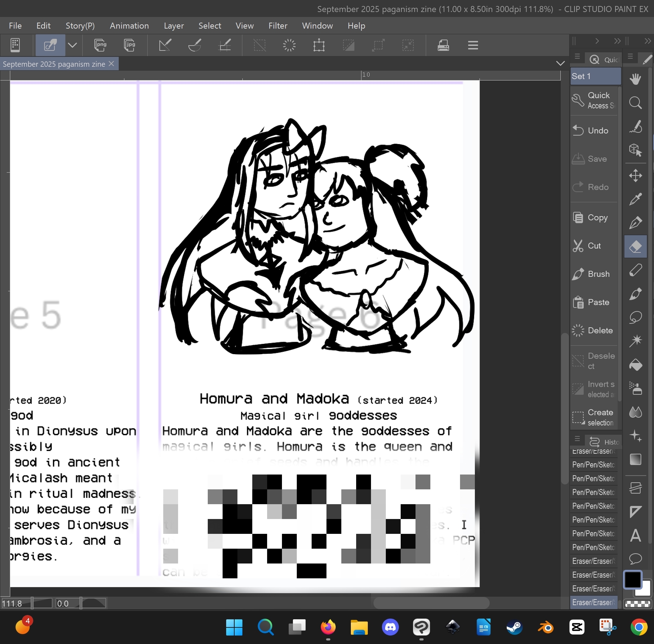Screen dimensions: 654x644
Task: Select the Hand tool
Action: [x=635, y=79]
